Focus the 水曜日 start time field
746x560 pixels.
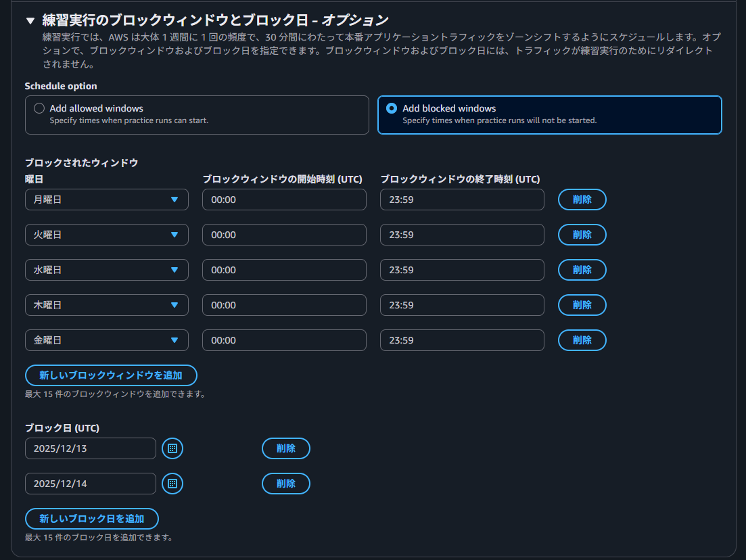click(x=284, y=270)
